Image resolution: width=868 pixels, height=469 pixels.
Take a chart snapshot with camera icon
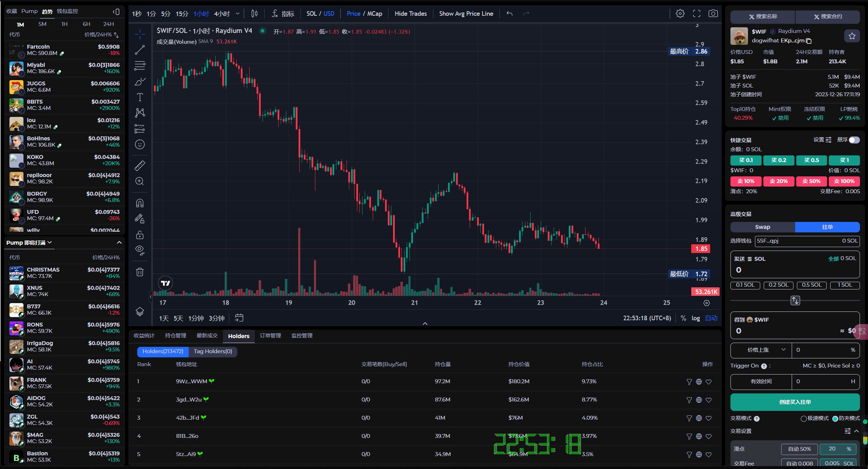pos(713,14)
